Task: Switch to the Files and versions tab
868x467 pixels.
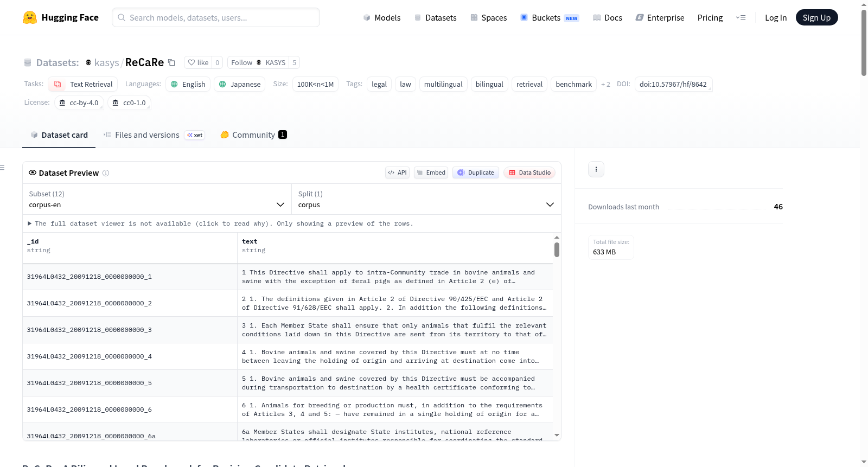Action: 154,135
